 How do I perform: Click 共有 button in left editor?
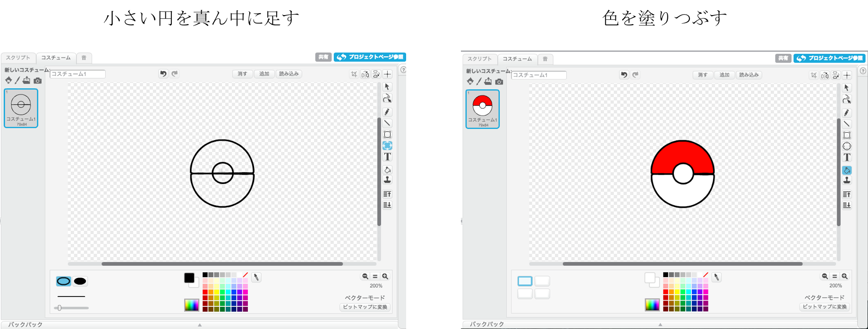[x=323, y=57]
